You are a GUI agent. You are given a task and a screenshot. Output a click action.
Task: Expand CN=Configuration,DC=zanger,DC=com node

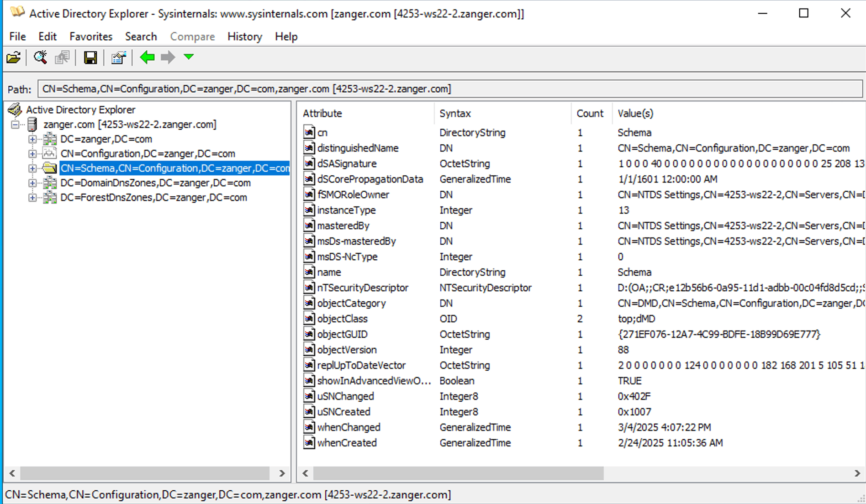tap(32, 153)
